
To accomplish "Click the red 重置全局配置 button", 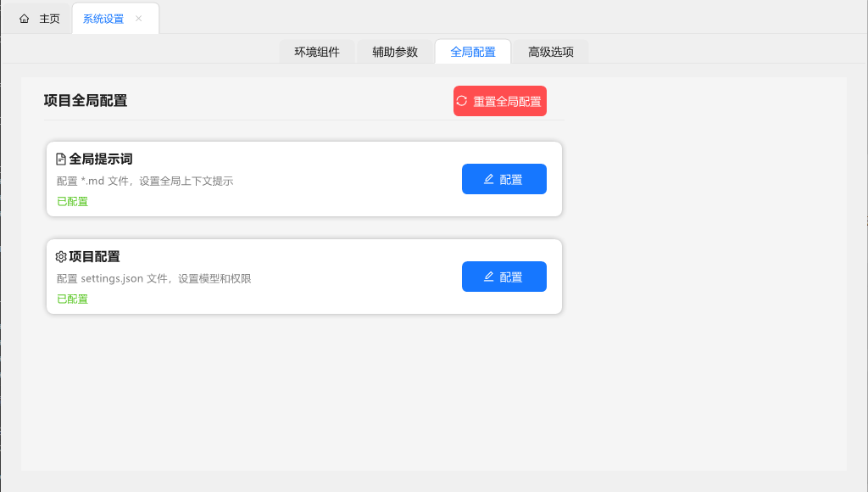I will click(x=499, y=100).
